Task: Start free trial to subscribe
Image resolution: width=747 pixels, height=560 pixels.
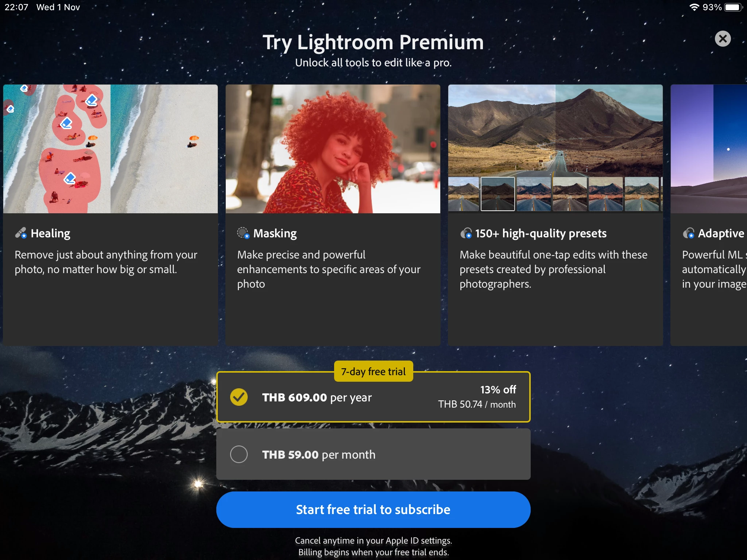Action: click(x=373, y=509)
